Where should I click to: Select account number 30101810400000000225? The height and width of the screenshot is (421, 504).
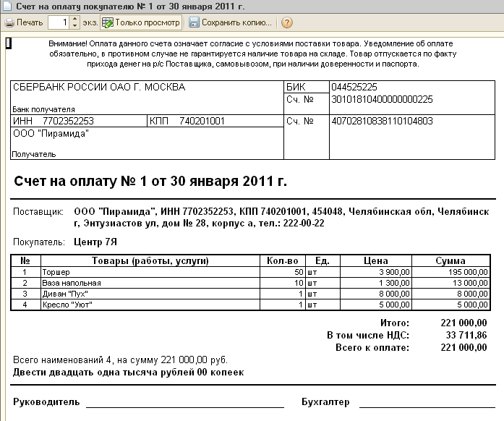(382, 99)
